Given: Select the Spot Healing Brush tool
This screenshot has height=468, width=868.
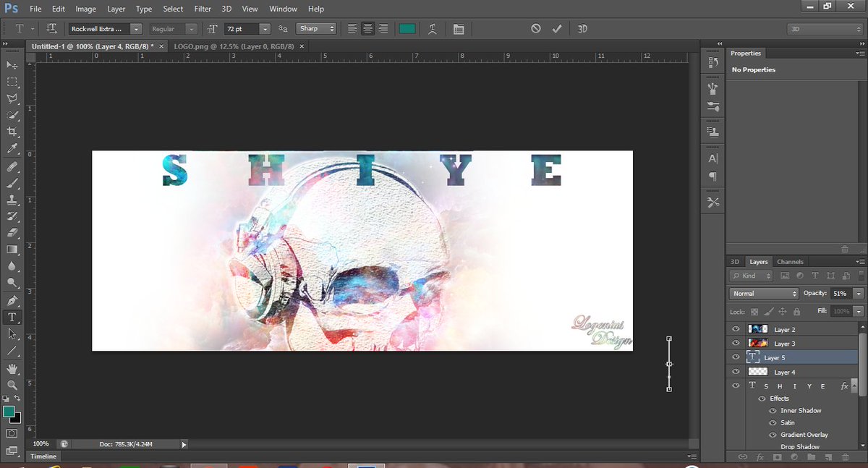Looking at the screenshot, I should [x=12, y=167].
